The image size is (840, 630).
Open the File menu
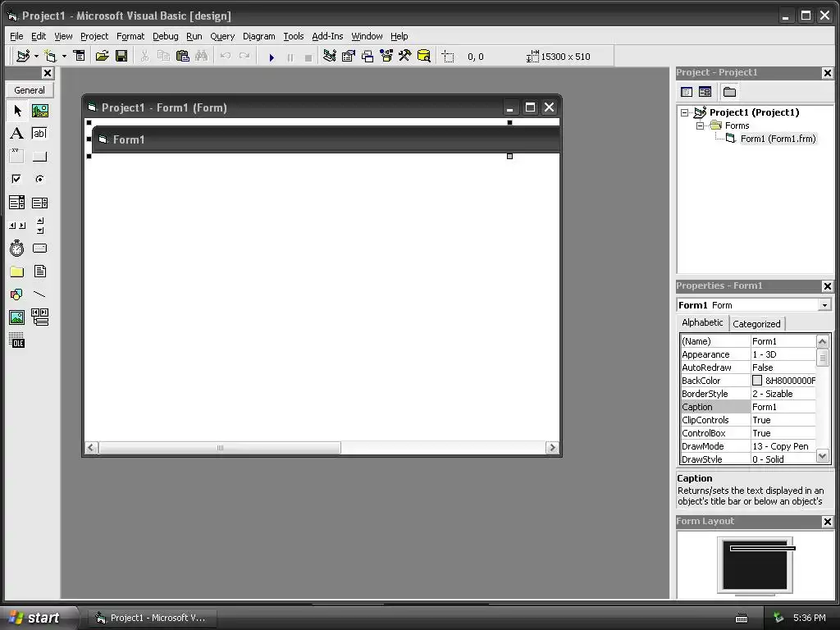16,36
